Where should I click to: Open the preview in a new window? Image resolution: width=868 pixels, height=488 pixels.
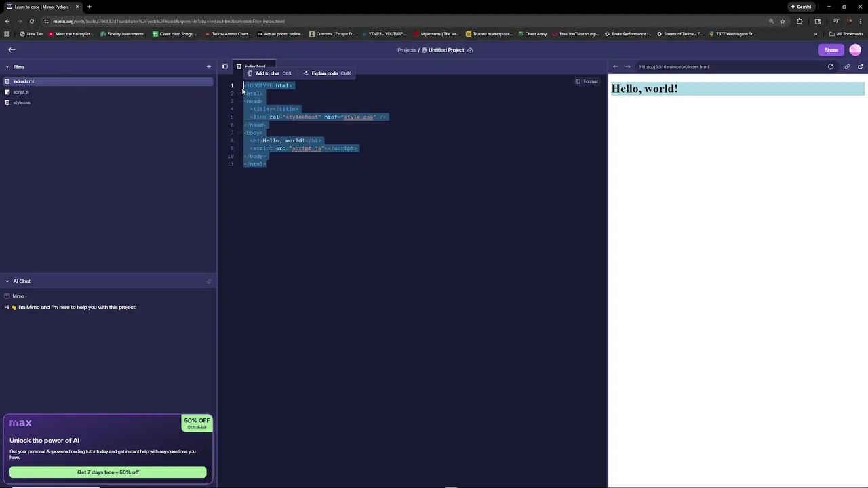pyautogui.click(x=861, y=66)
